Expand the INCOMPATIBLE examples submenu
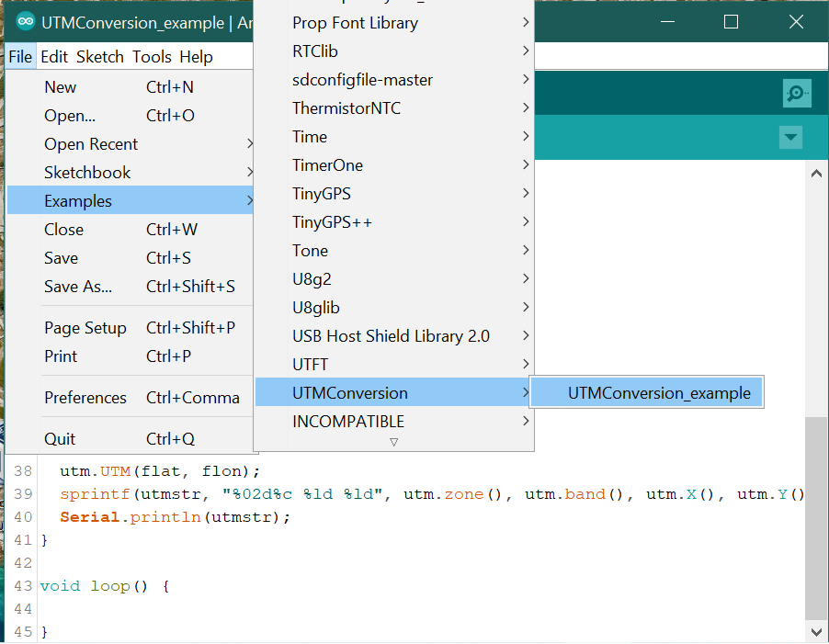The width and height of the screenshot is (829, 644). [x=394, y=422]
